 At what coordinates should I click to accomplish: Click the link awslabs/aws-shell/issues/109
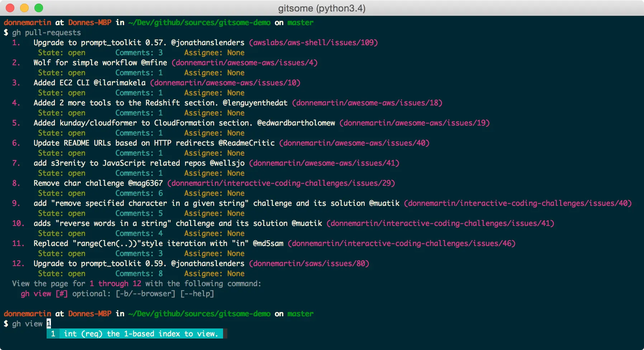(313, 43)
